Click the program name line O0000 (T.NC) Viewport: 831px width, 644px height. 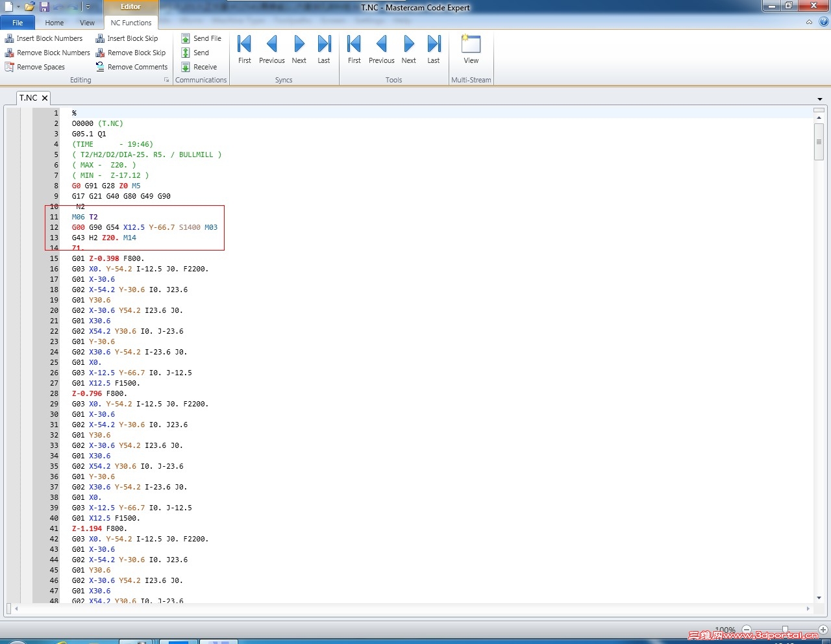97,123
